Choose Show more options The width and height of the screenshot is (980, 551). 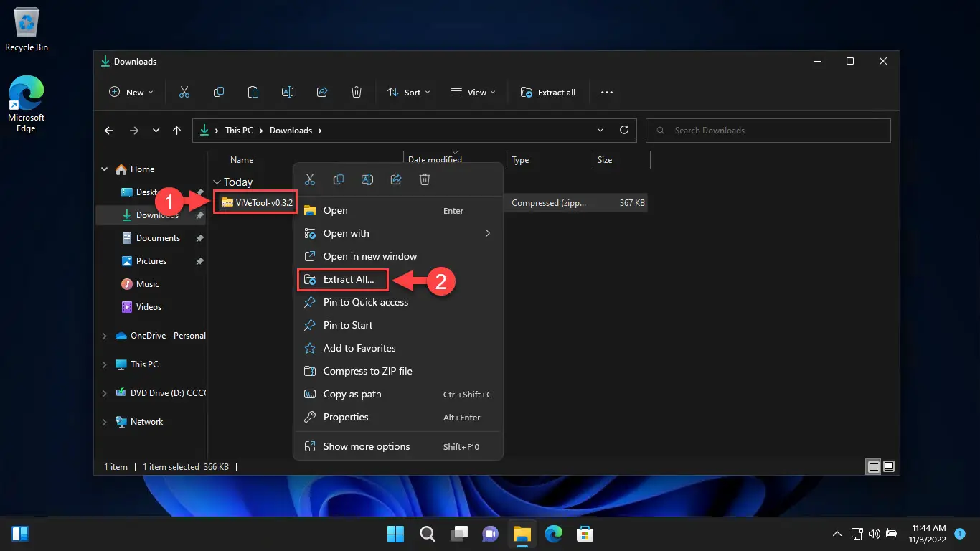(366, 446)
